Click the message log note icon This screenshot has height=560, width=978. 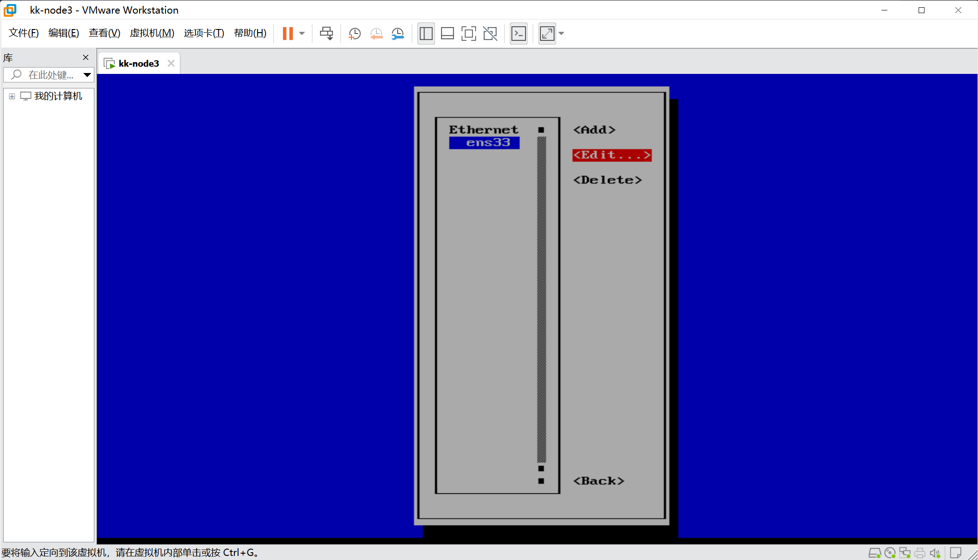[956, 553]
